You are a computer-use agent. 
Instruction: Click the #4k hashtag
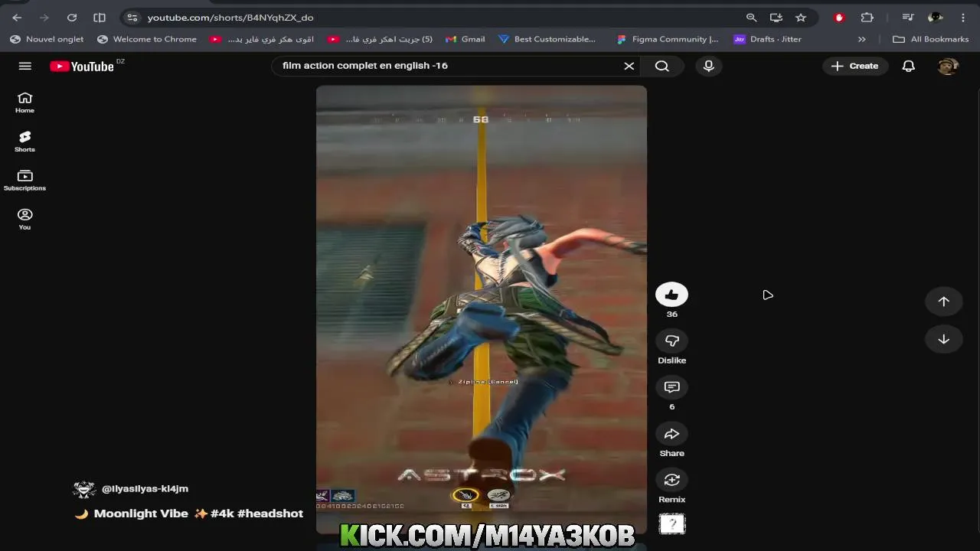(x=222, y=514)
